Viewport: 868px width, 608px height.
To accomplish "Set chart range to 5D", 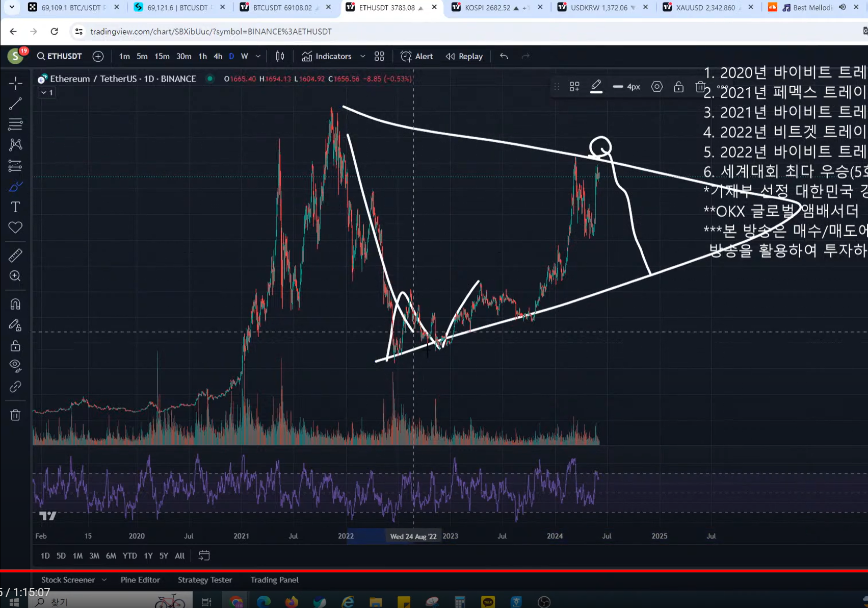I will (x=61, y=555).
